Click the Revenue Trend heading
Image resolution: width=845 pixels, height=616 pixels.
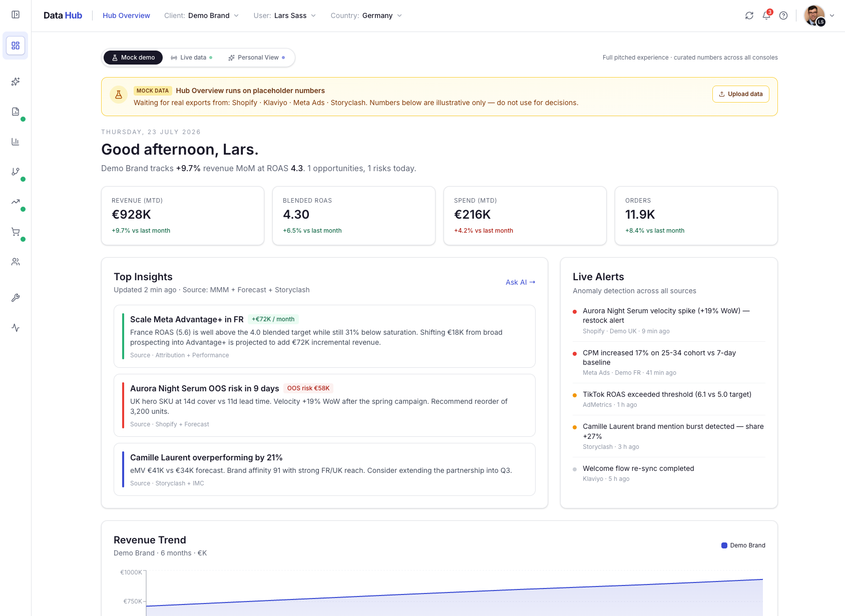[x=150, y=540]
